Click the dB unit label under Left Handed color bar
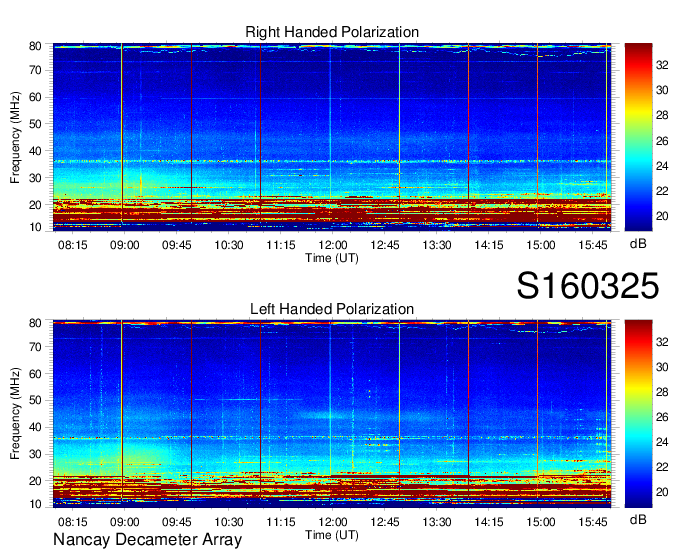Screen dimensions: 680x552 tap(638, 519)
